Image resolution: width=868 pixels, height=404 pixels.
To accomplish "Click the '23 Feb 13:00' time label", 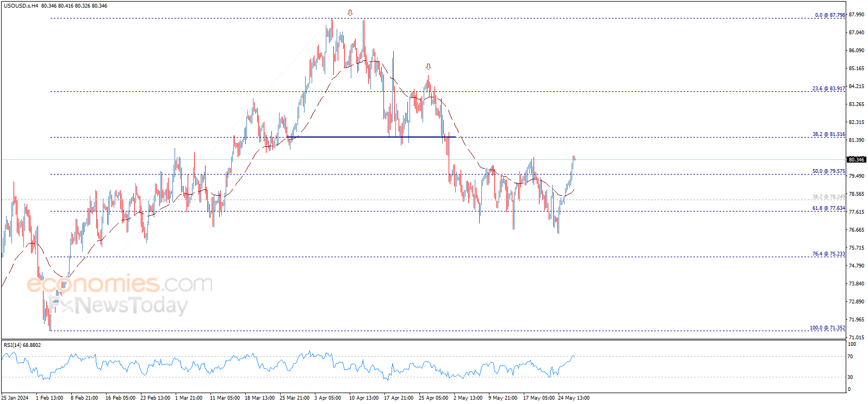I will pyautogui.click(x=155, y=398).
